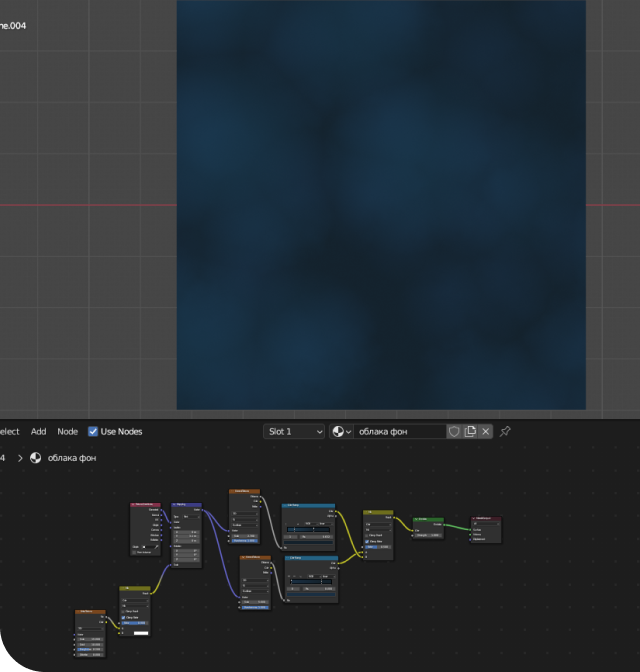Click the new material duplicate icon

click(470, 431)
